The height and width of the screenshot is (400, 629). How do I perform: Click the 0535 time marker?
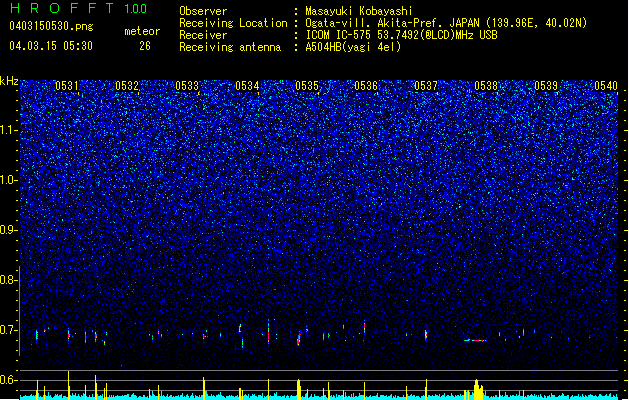(x=307, y=86)
